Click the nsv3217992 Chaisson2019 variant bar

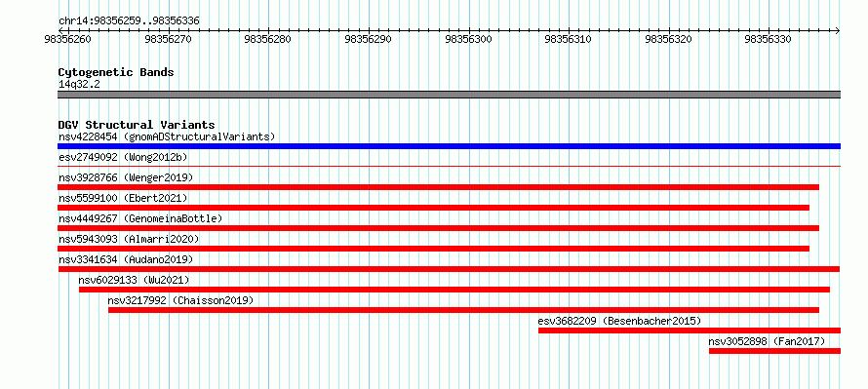click(463, 310)
